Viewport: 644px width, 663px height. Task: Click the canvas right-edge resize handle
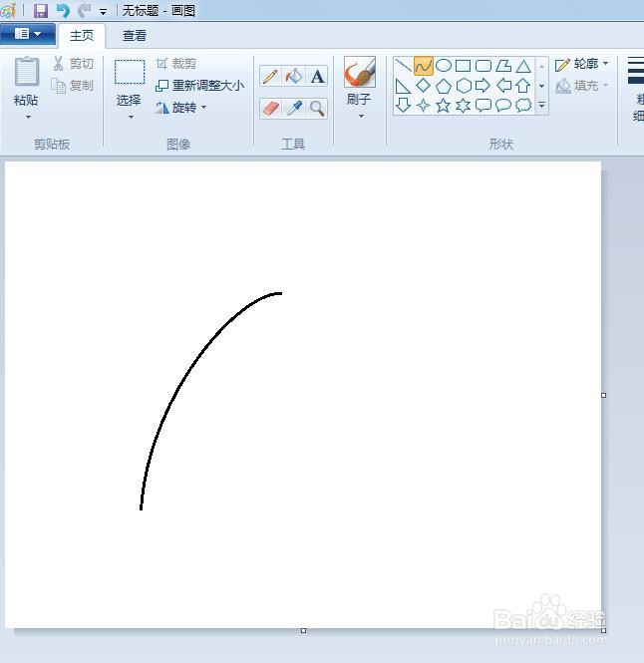[604, 395]
